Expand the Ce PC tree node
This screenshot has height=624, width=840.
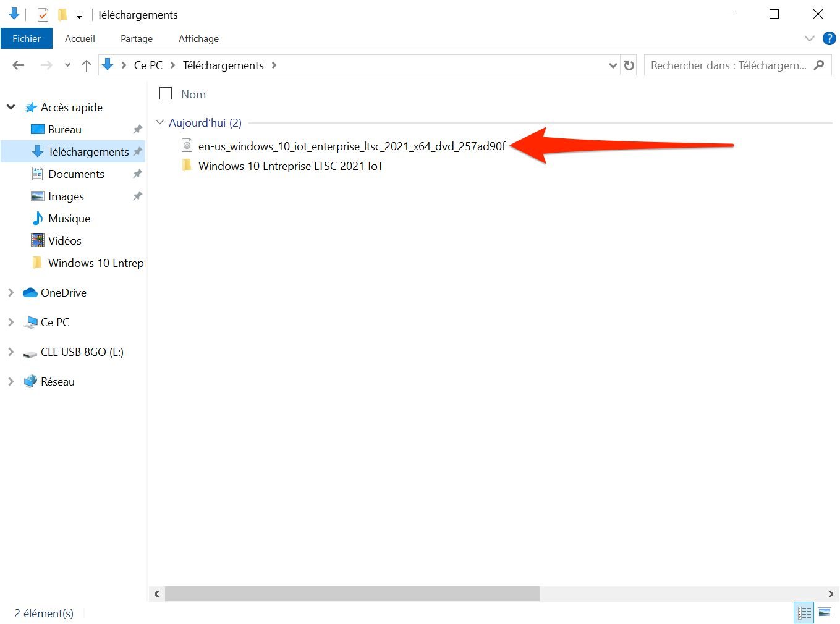[11, 323]
